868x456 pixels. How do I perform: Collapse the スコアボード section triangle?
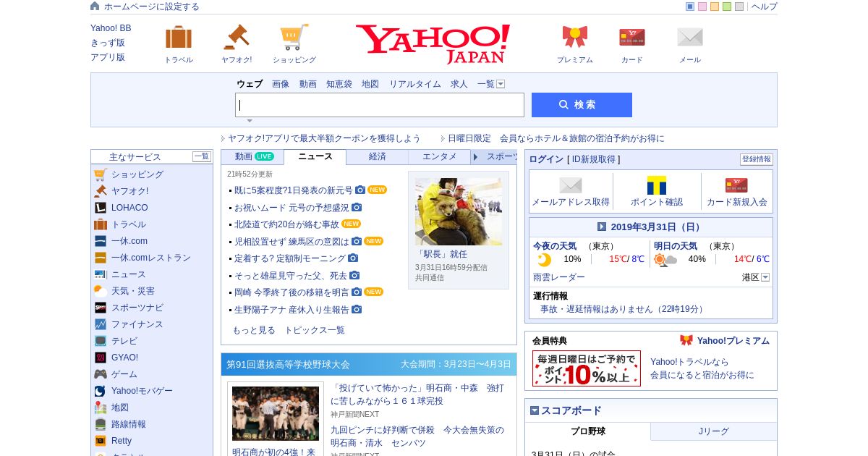pyautogui.click(x=535, y=410)
